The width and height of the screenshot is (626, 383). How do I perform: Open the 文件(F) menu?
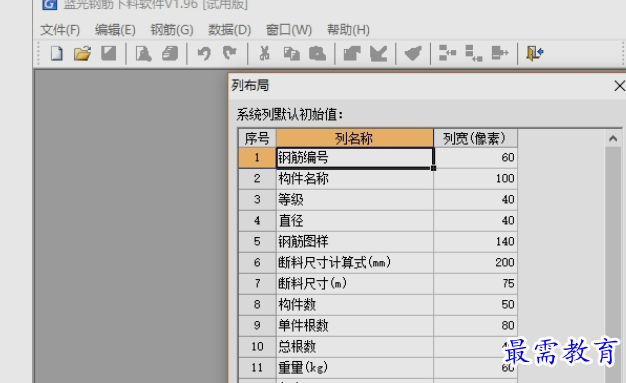coord(60,30)
